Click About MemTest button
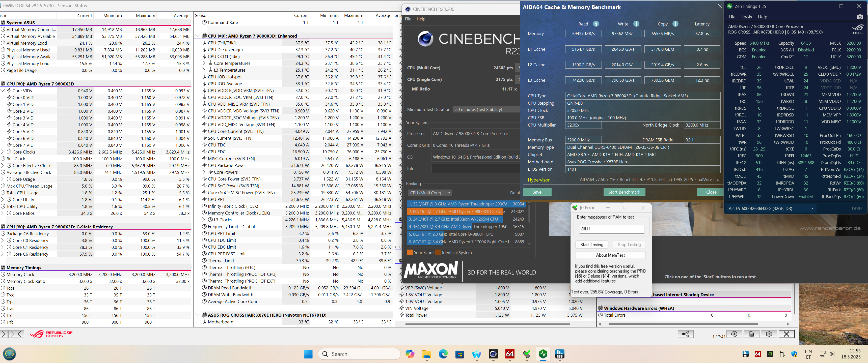 click(x=610, y=255)
